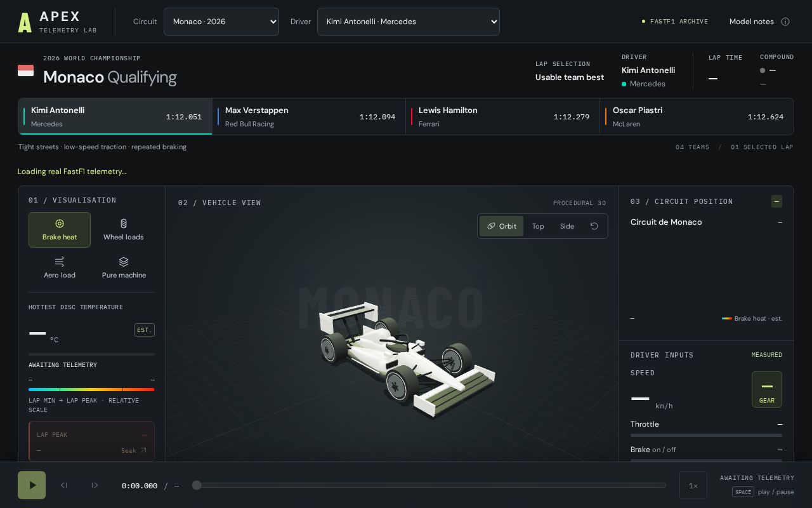This screenshot has width=812, height=508.
Task: Click the Brake heat · est. legend
Action: click(752, 319)
